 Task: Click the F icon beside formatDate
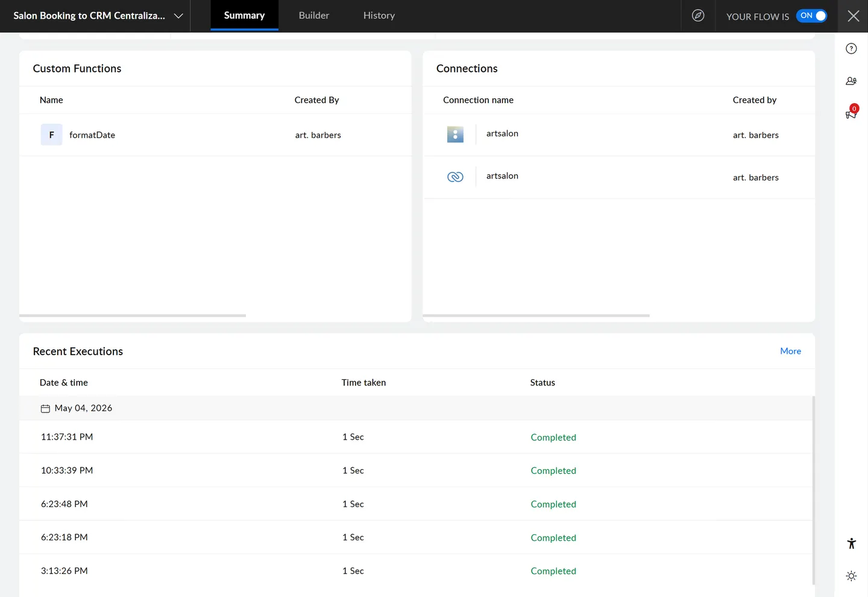51,135
